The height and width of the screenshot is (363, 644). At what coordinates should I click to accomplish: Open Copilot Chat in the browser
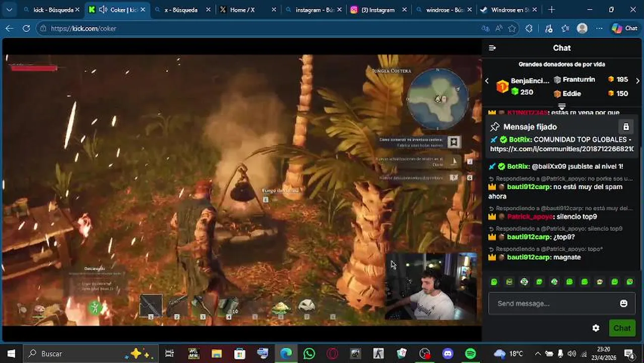pyautogui.click(x=625, y=29)
